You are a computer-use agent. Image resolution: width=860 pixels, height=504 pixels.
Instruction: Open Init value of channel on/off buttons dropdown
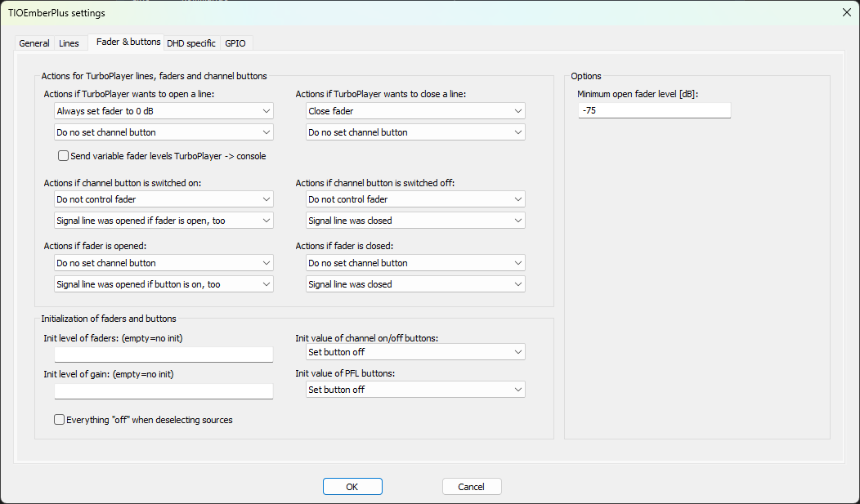[416, 352]
